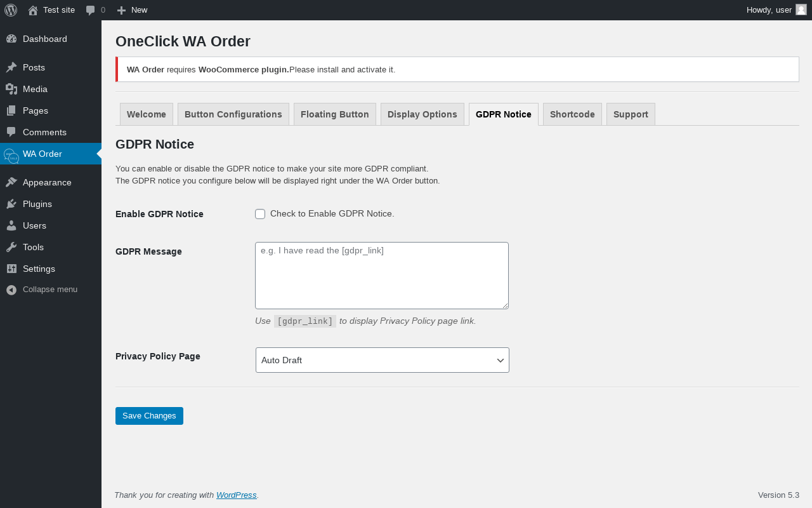Open the comments bubble in admin bar
The width and height of the screenshot is (812, 508).
pyautogui.click(x=91, y=10)
